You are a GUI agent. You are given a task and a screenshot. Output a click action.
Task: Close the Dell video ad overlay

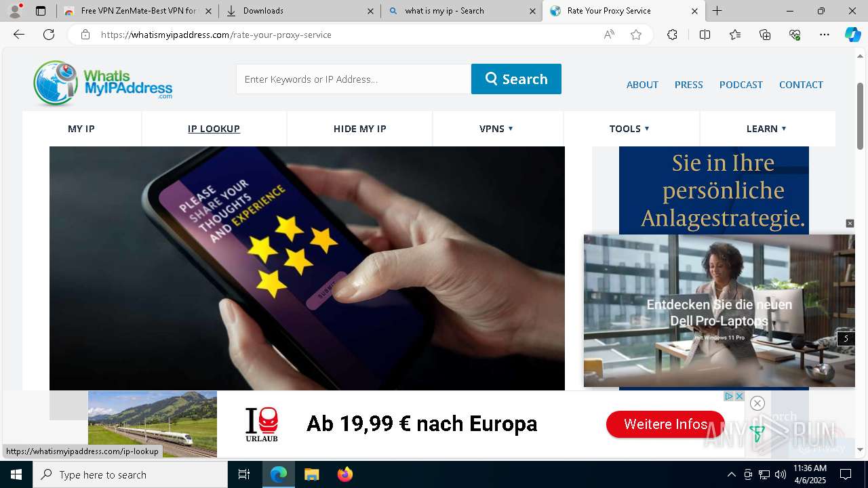tap(850, 224)
